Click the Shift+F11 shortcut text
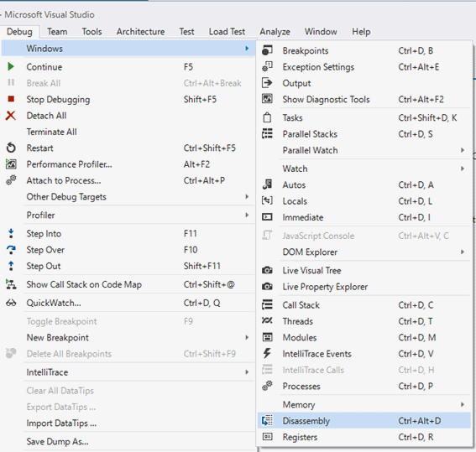 point(201,266)
